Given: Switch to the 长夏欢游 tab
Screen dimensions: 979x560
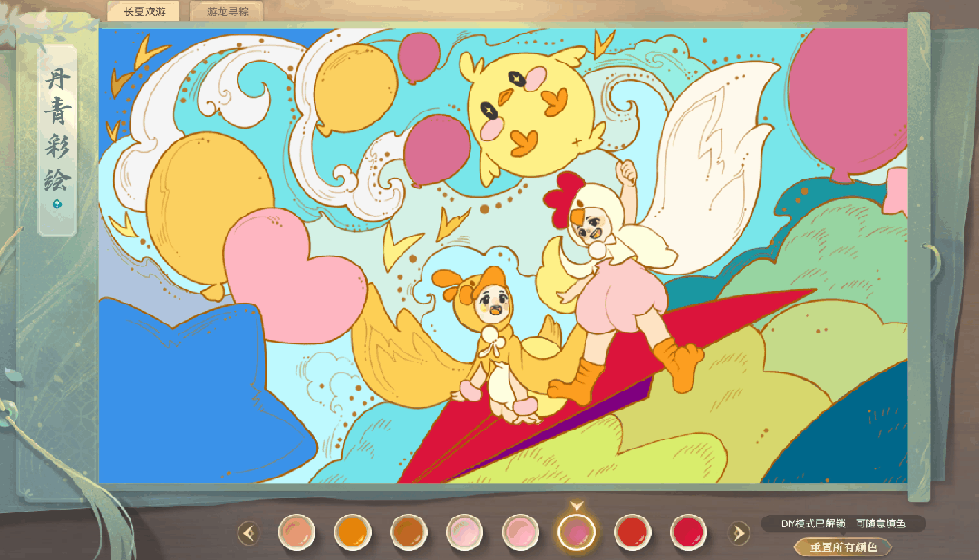Looking at the screenshot, I should 142,11.
